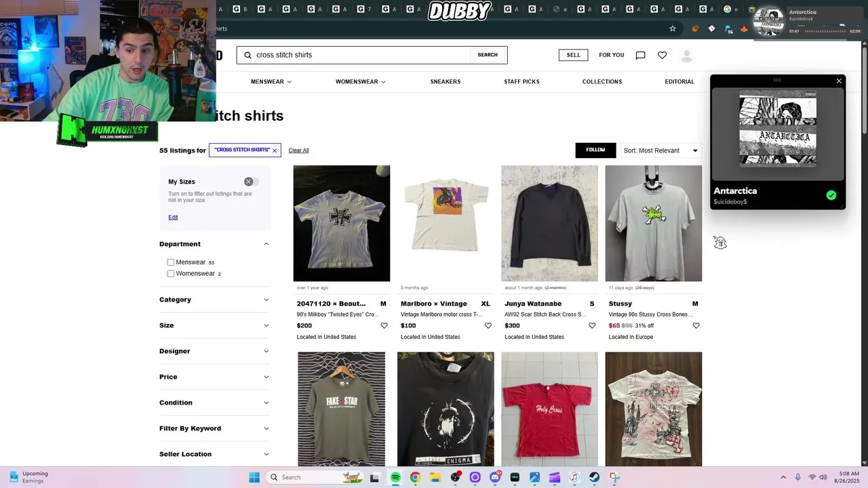Open COLLECTIONS in the nav
Screen dimensions: 868x488
(x=602, y=81)
